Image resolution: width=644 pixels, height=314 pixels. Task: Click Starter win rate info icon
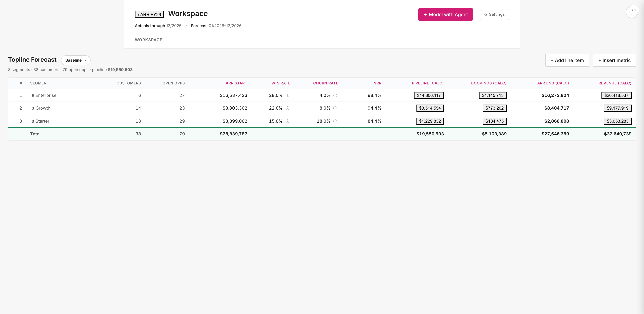point(287,121)
